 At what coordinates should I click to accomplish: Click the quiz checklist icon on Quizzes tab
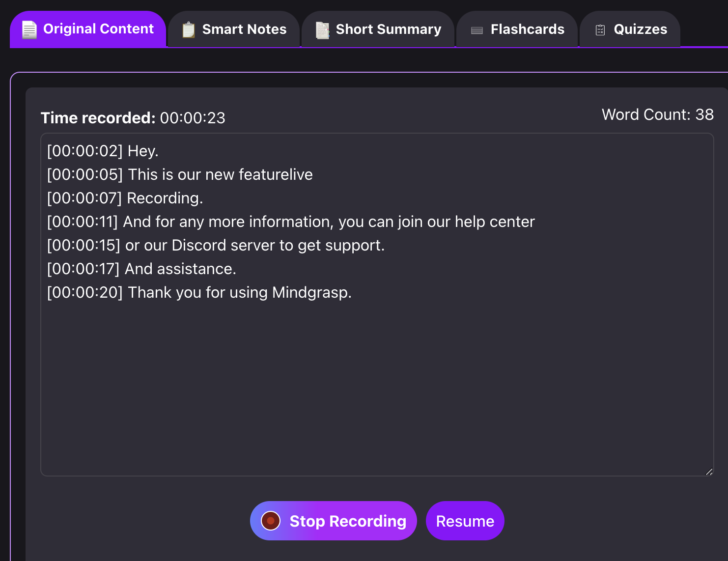599,29
